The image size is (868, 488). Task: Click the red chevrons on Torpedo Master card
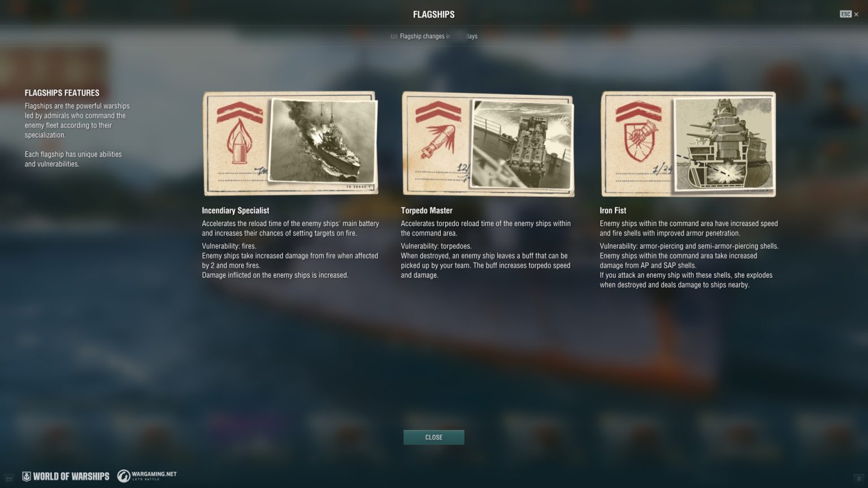[438, 112]
